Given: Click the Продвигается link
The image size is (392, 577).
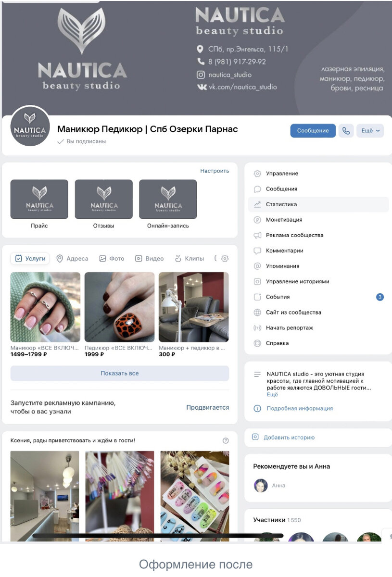Looking at the screenshot, I should pos(208,407).
